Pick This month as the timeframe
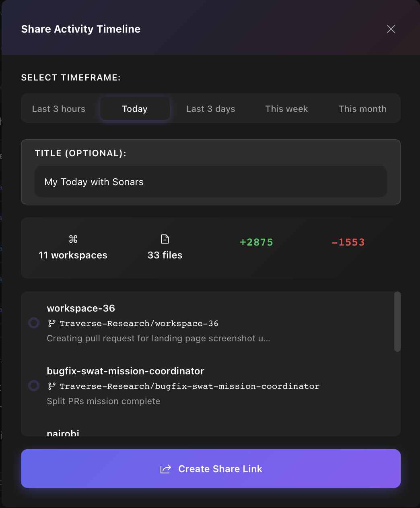This screenshot has width=420, height=508. click(x=362, y=109)
